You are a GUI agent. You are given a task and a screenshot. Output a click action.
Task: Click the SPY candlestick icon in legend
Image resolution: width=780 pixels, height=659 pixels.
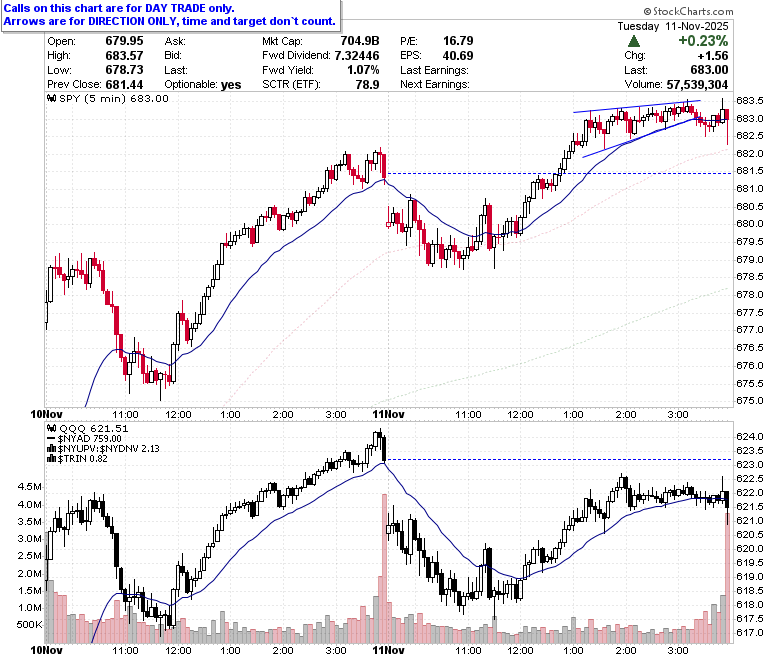(51, 98)
